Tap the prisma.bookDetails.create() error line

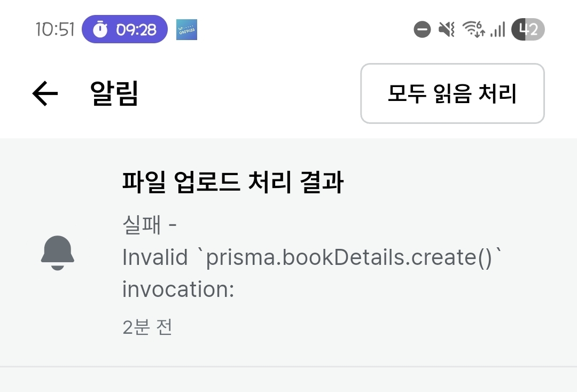[312, 257]
